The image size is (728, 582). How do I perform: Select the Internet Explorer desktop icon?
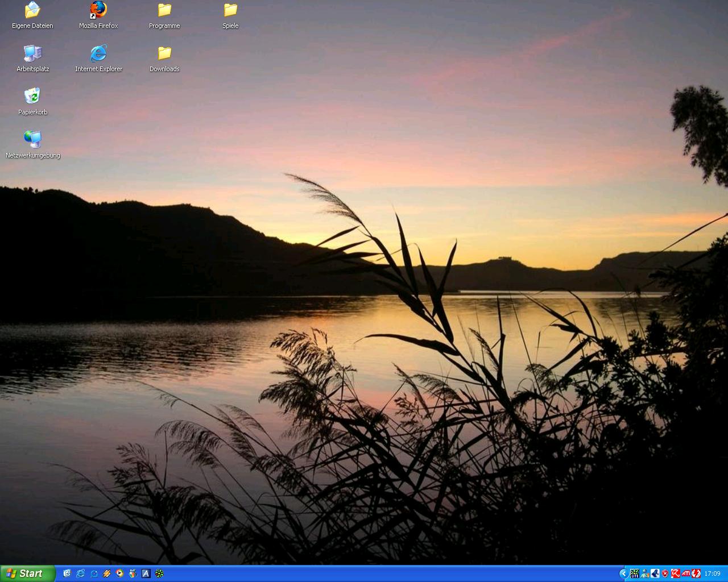(x=98, y=53)
